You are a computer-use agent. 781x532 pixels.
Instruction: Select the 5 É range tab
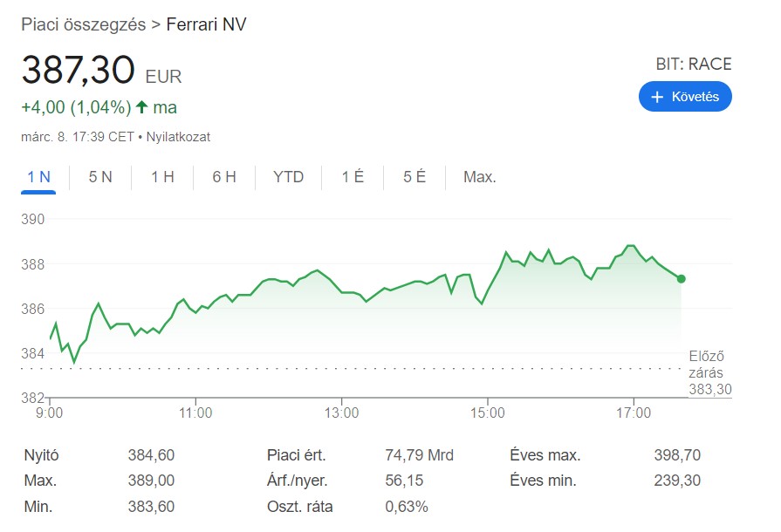[414, 177]
